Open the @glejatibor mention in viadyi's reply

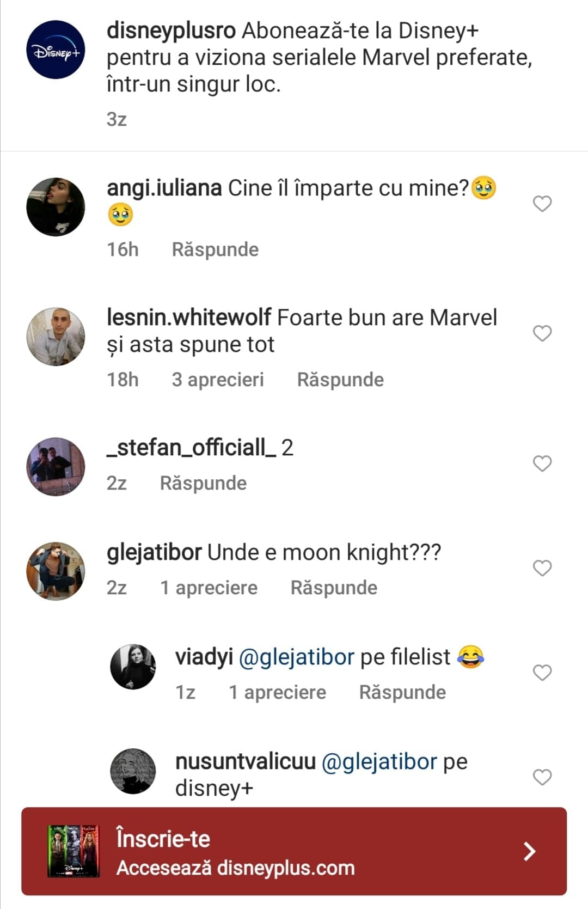[x=297, y=657]
